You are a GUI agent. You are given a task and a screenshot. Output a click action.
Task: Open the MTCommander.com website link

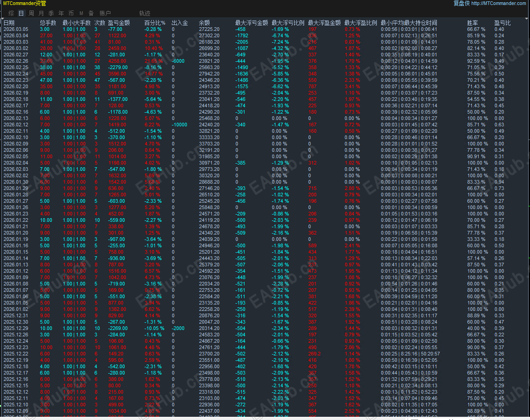click(498, 3)
